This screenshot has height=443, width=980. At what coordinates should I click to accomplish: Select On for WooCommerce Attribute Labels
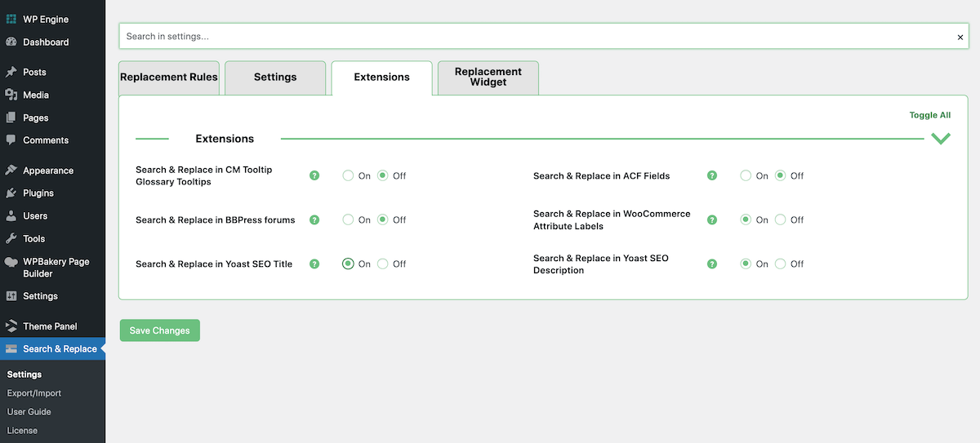coord(746,219)
